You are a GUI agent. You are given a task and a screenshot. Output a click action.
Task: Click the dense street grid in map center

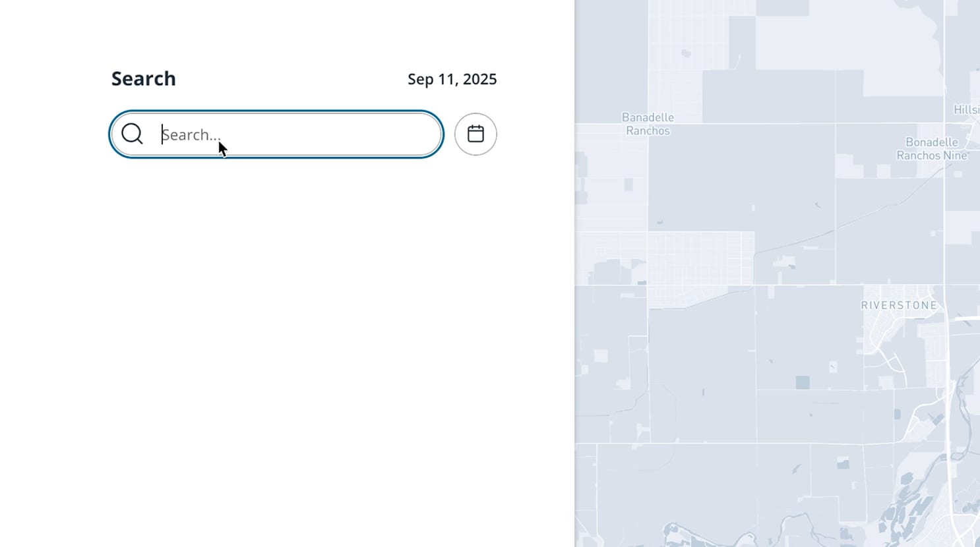coord(700,258)
